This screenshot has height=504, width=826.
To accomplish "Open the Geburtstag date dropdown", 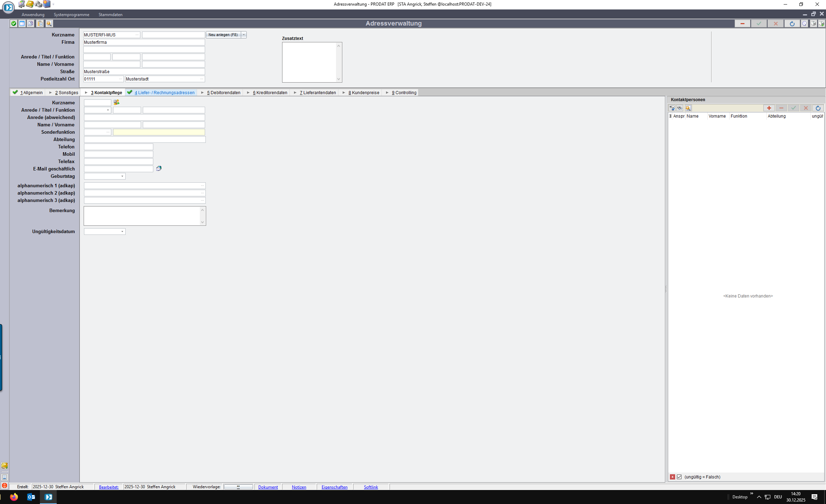I will (x=122, y=176).
